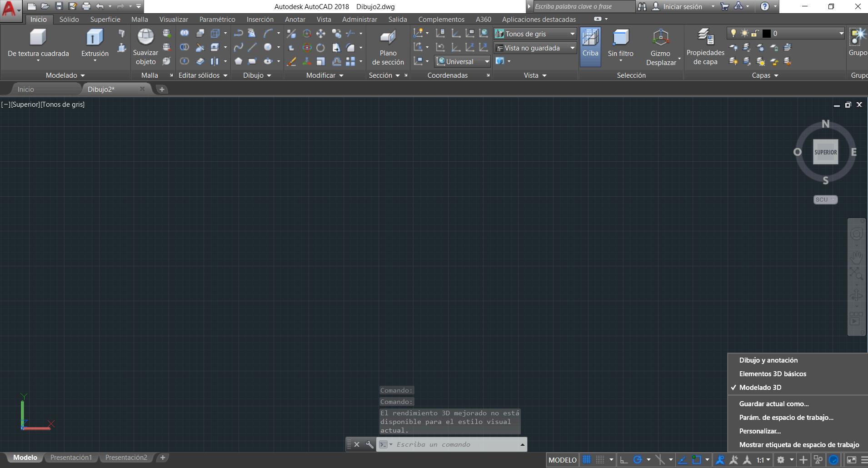
Task: Click Iniciar sesión to sign in
Action: tap(682, 6)
